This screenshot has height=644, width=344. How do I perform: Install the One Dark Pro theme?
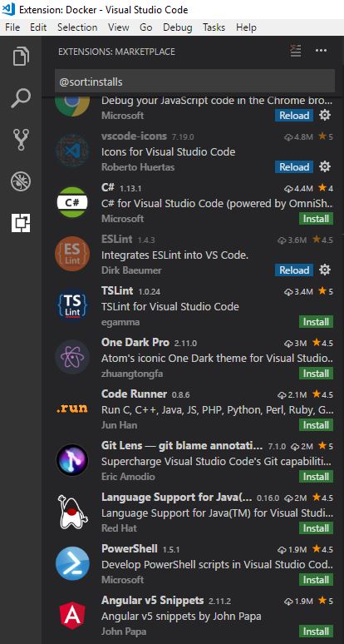[x=316, y=374]
